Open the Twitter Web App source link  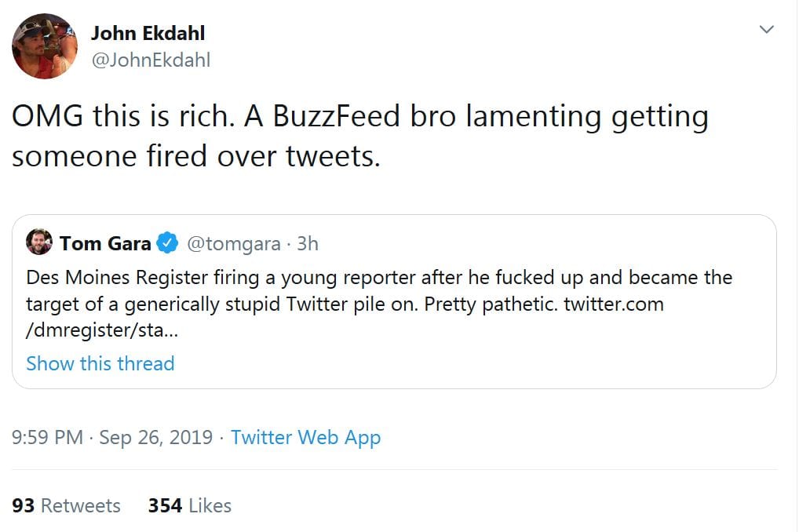click(305, 437)
